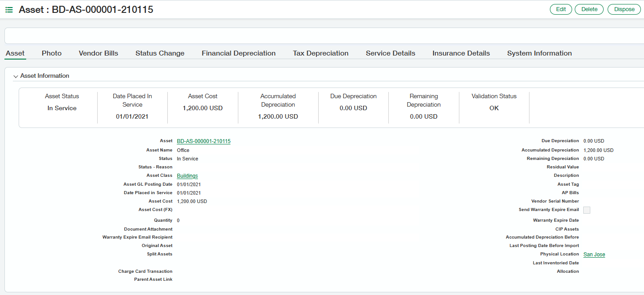Select the Asset tab

click(15, 53)
